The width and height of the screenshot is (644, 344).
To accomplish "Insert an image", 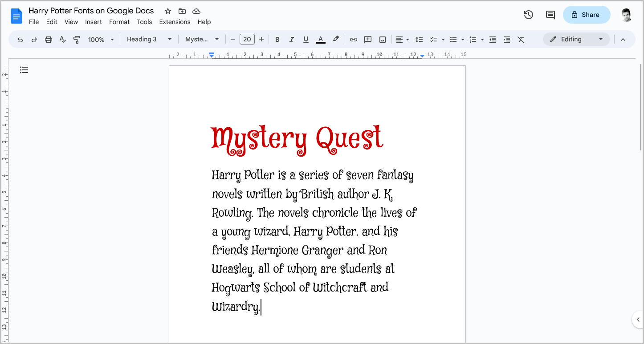I will pyautogui.click(x=382, y=39).
